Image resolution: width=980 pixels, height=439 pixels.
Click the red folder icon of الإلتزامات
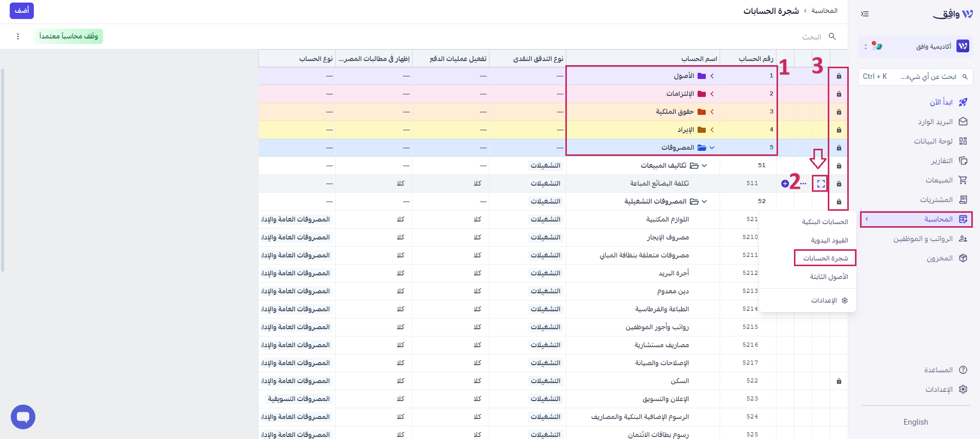702,94
